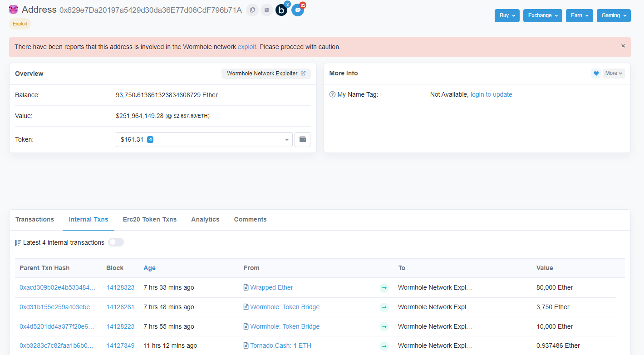
Task: Open block 14128261
Action: (x=120, y=307)
